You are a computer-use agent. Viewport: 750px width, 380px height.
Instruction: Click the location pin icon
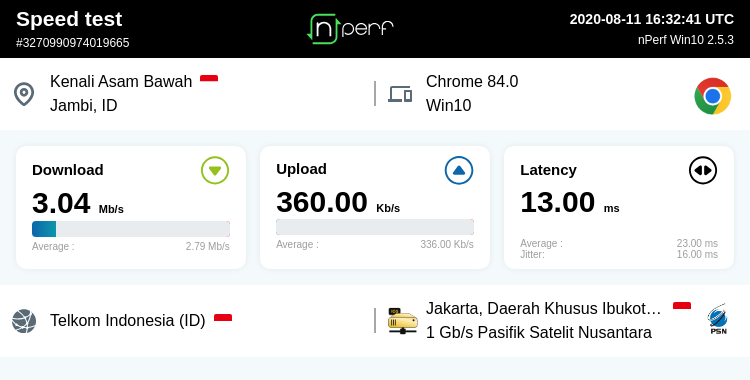(x=24, y=94)
